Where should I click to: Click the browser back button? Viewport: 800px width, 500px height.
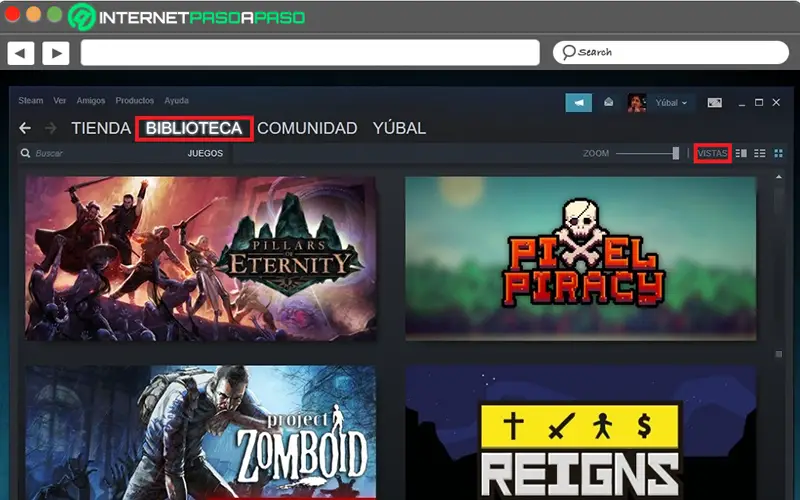[21, 53]
